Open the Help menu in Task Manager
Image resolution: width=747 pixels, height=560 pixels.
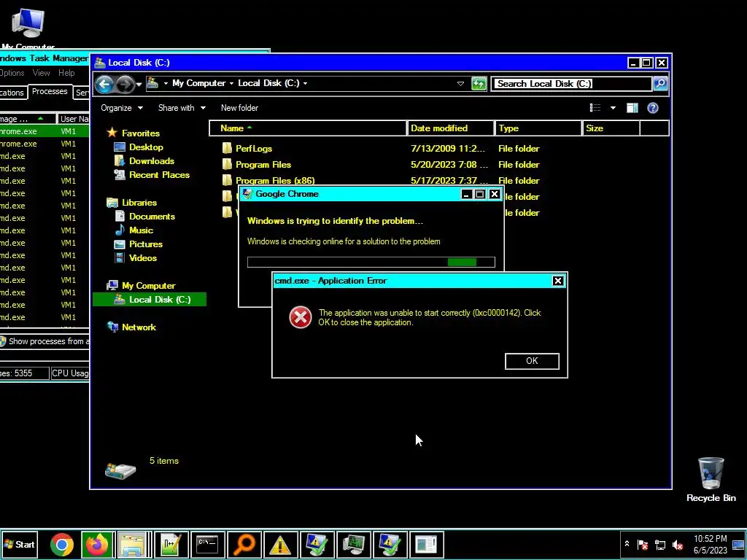[66, 73]
